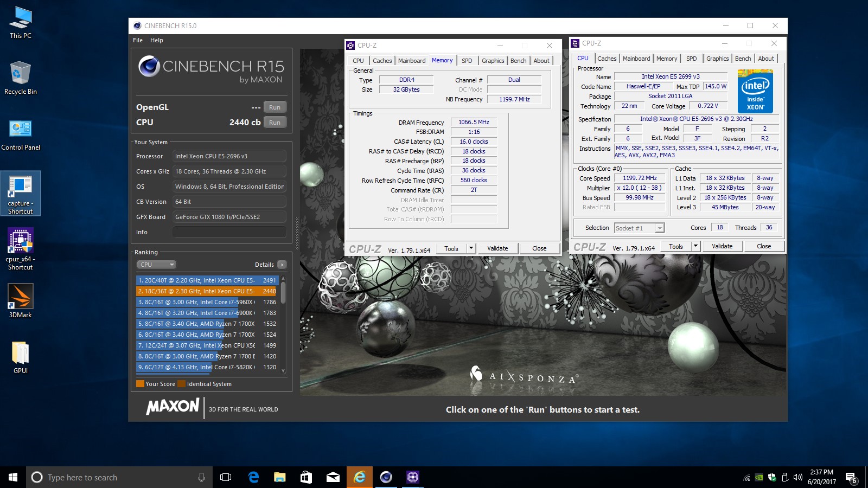The height and width of the screenshot is (488, 868).
Task: Open Task View on the taskbar
Action: tap(226, 477)
